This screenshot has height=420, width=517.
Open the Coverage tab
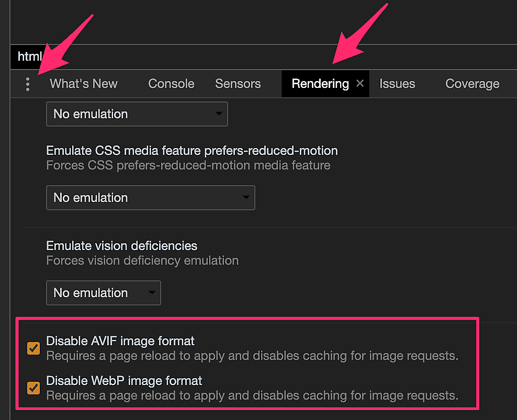(x=472, y=84)
